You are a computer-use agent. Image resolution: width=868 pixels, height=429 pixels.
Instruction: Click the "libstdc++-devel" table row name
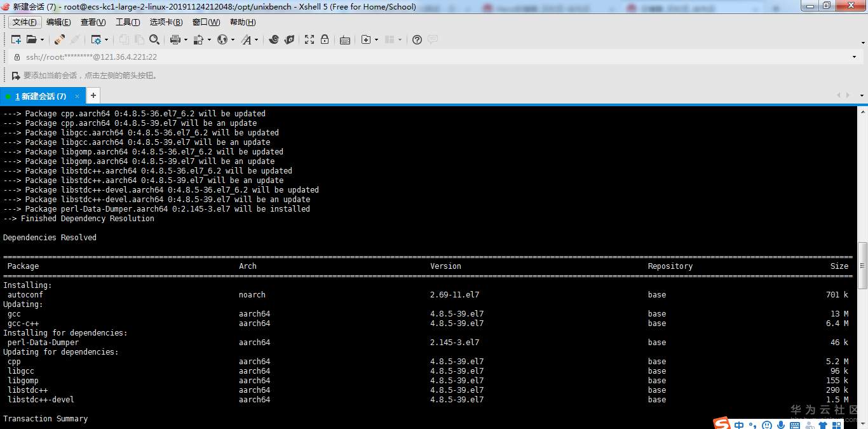[x=41, y=400]
